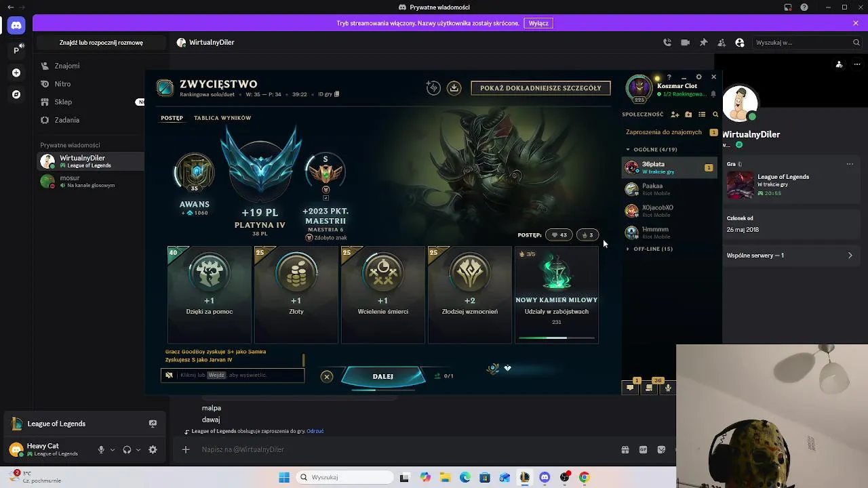Open microphone input options dropdown
Screen dimensions: 868x488
[x=113, y=449]
